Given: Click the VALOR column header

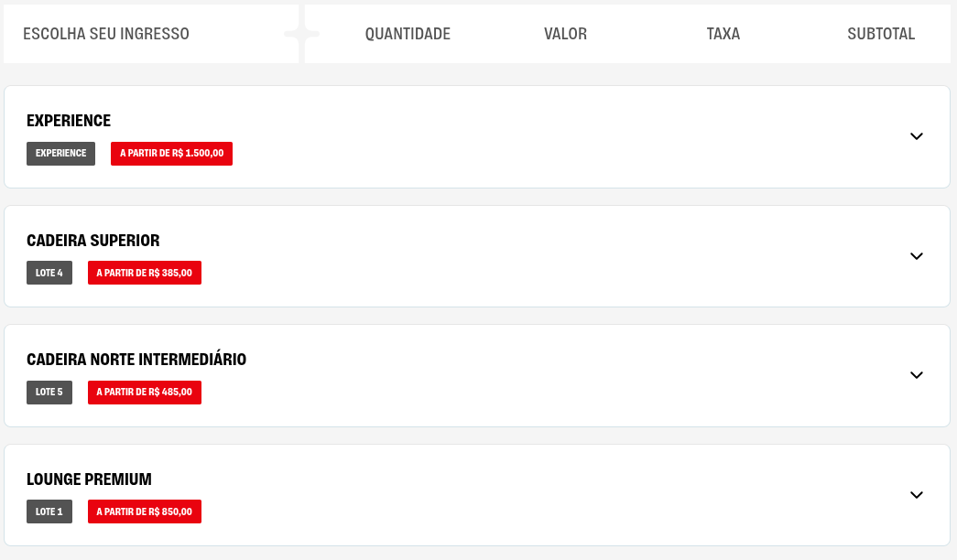Looking at the screenshot, I should 565,34.
